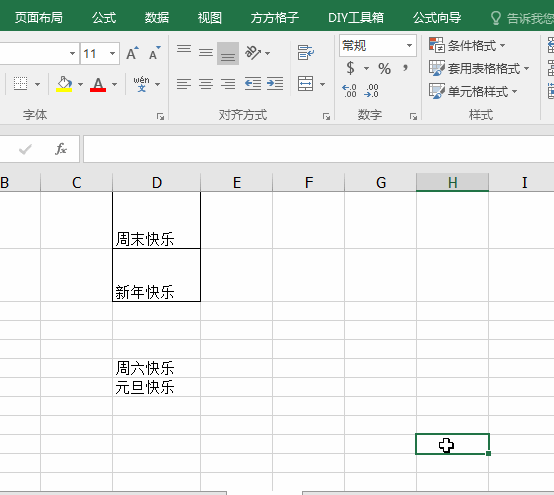Click the Insert Function fx icon
Viewport: 554px width, 495px height.
(x=61, y=149)
